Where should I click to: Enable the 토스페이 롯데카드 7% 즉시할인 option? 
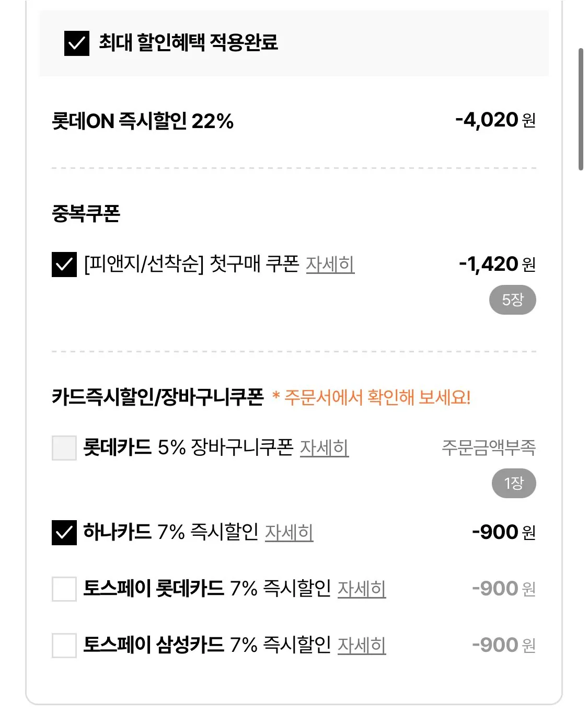(x=64, y=589)
